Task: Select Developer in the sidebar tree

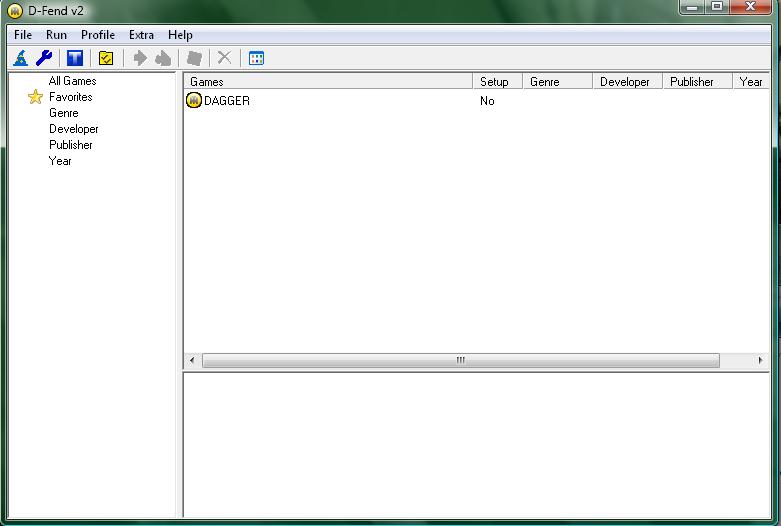Action: point(74,129)
